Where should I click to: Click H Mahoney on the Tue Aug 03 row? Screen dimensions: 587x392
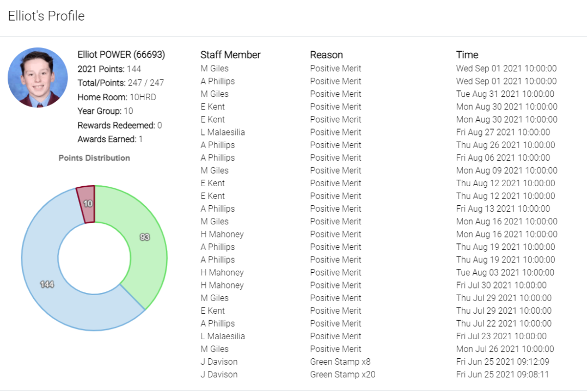tap(222, 272)
